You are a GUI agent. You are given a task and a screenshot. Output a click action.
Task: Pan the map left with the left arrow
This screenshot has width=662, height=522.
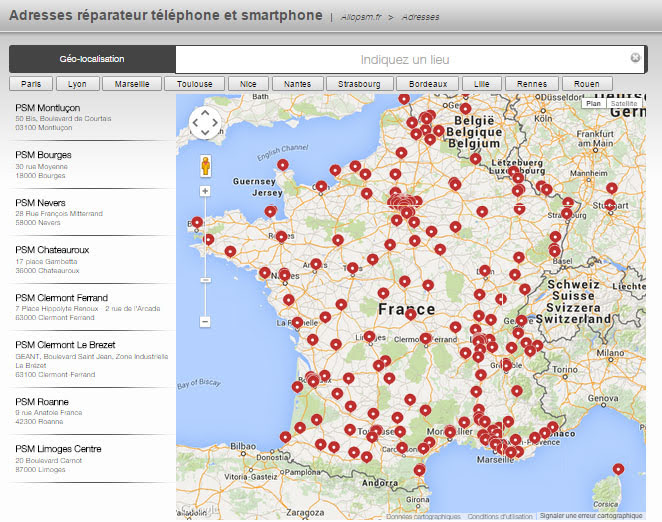tap(195, 122)
